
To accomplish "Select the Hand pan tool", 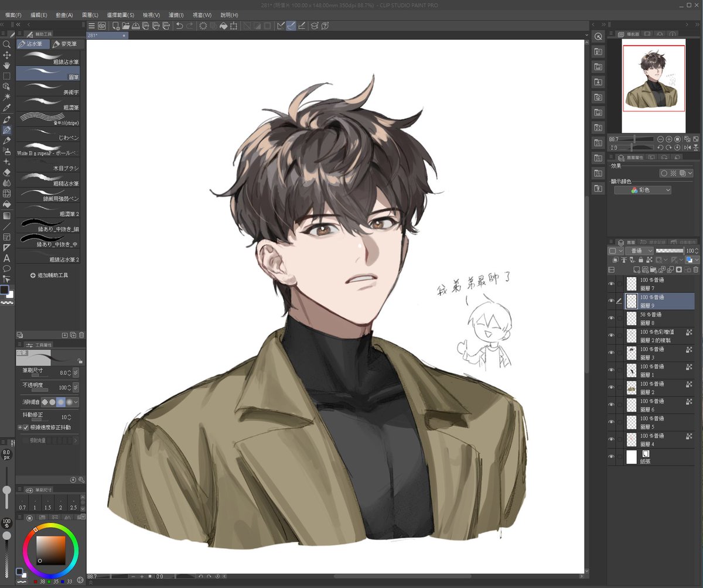I will point(8,65).
